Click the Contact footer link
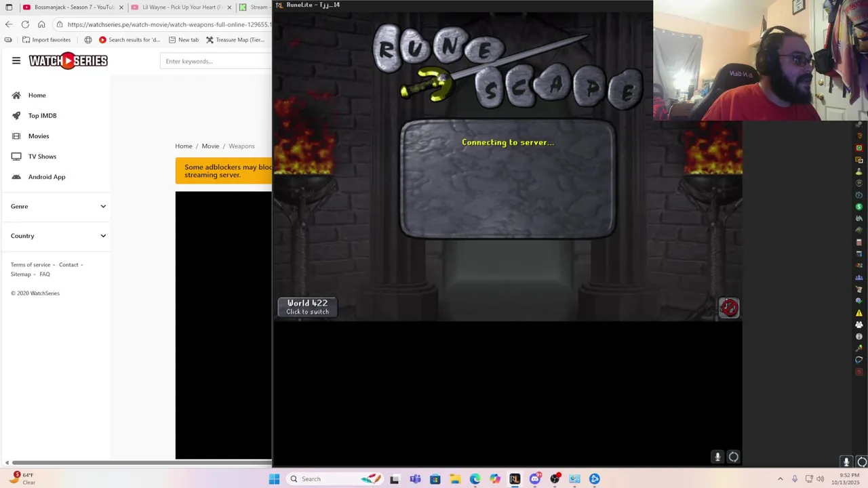The image size is (868, 488). pyautogui.click(x=68, y=265)
